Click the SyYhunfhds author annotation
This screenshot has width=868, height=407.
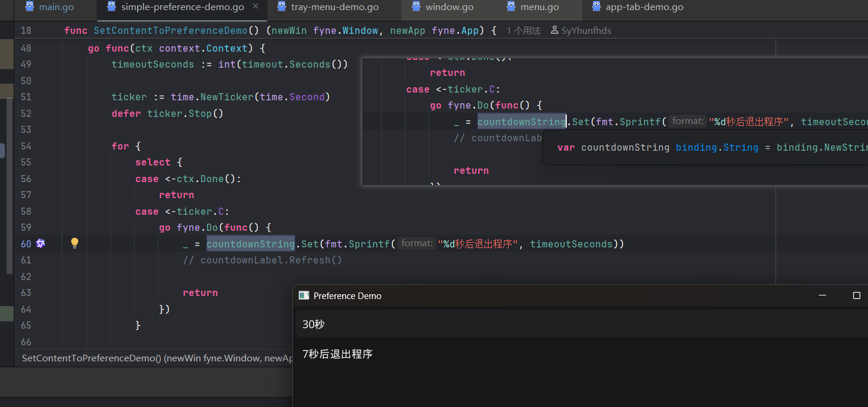[x=586, y=30]
